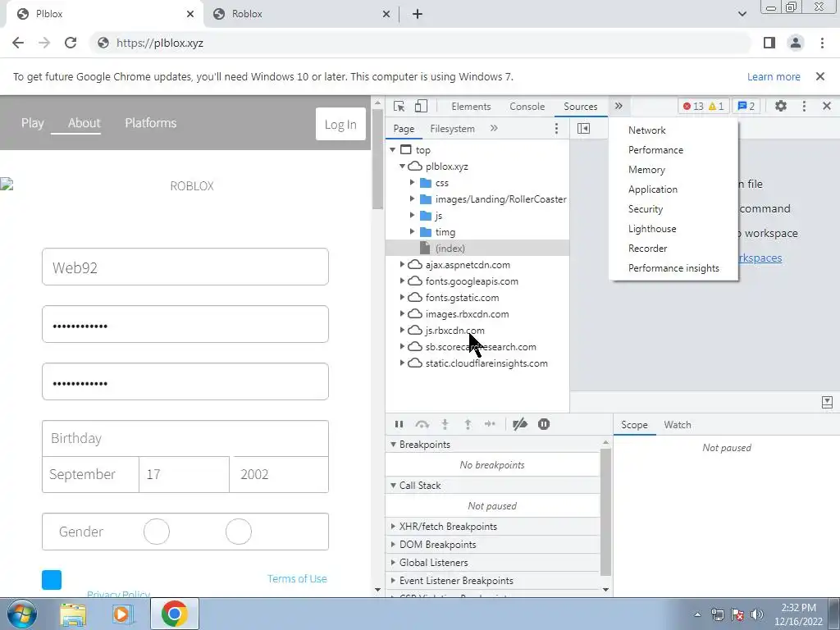Viewport: 840px width, 630px height.
Task: Toggle the navigator sidebar icon
Action: coord(583,128)
